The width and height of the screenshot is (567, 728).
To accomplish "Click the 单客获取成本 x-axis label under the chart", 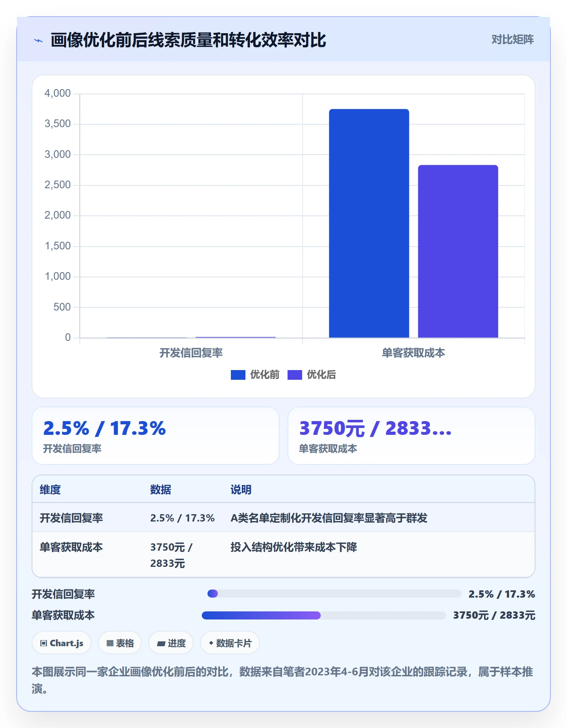I will tap(414, 353).
